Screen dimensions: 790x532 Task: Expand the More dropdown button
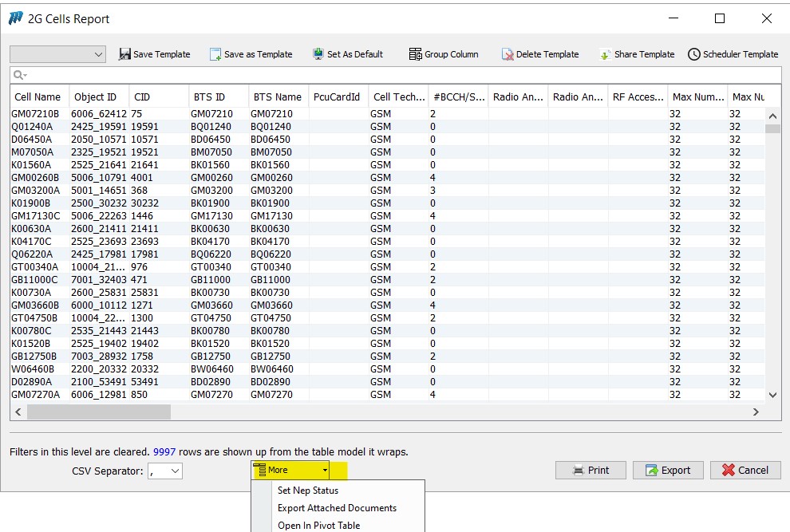point(290,470)
